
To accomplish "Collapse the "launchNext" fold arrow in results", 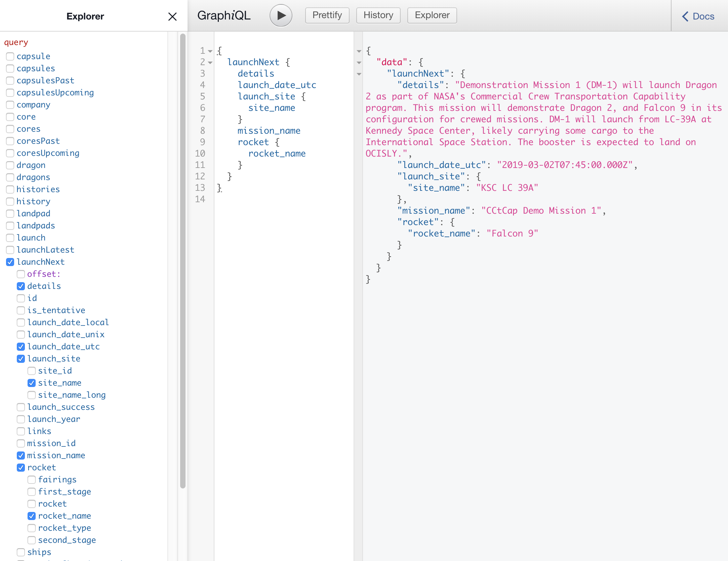I will tap(359, 74).
